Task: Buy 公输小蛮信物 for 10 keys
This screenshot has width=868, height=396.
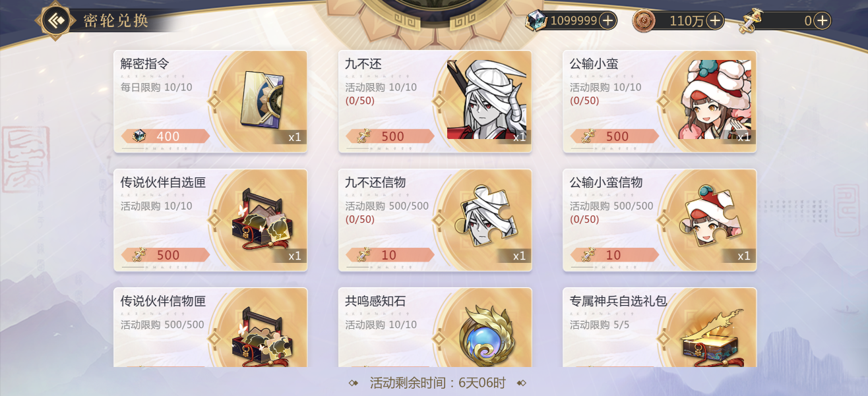Action: pos(615,255)
